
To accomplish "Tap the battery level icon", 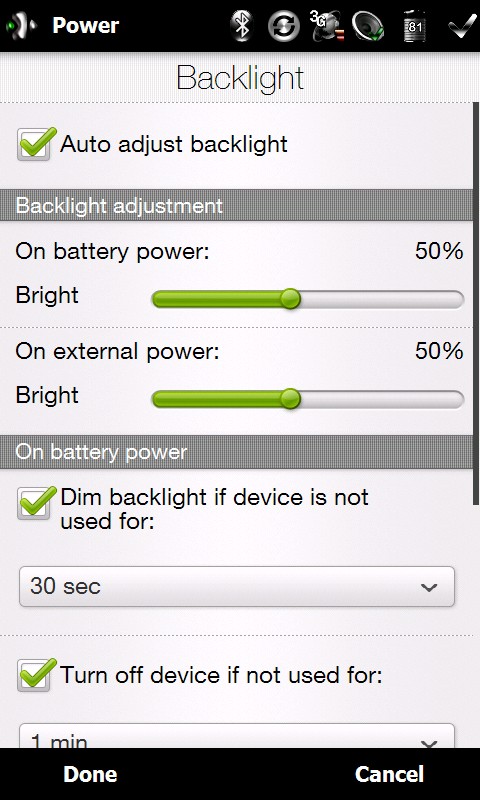I will coord(414,26).
